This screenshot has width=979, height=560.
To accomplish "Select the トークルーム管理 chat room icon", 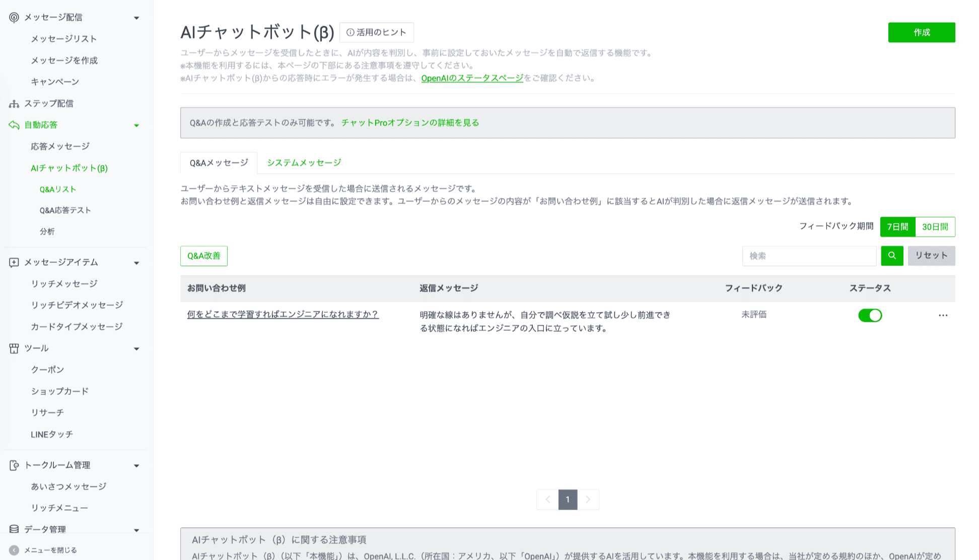I will point(14,465).
